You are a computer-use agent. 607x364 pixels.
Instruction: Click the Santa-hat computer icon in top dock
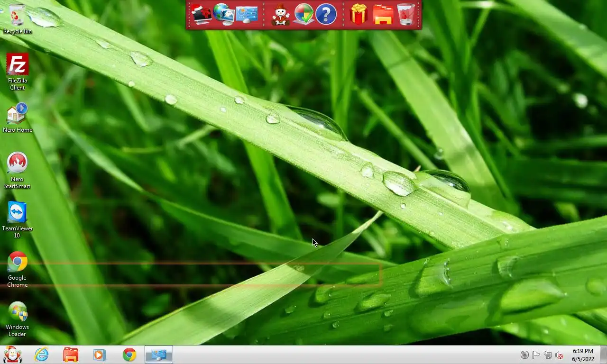pyautogui.click(x=201, y=14)
